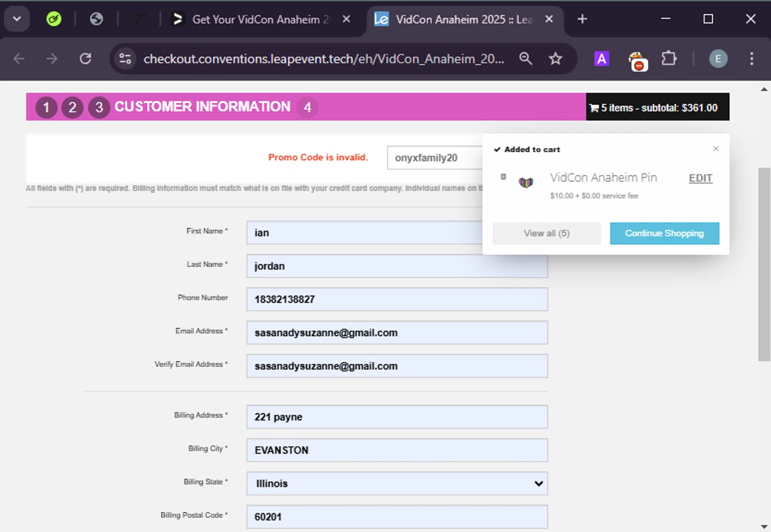Click View all (5) button
Screen dimensions: 771x532
(546, 233)
